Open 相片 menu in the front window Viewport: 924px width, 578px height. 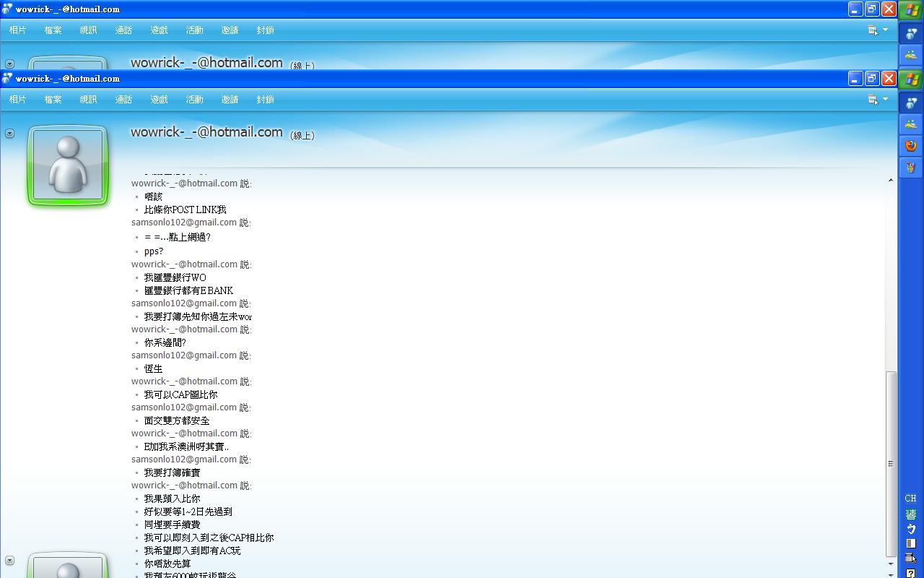pyautogui.click(x=17, y=100)
